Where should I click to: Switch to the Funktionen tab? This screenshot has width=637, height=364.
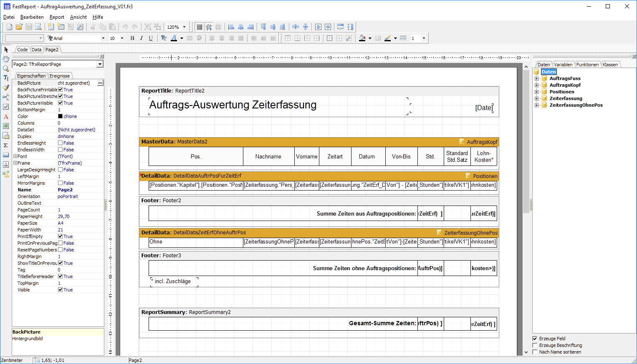tap(587, 65)
